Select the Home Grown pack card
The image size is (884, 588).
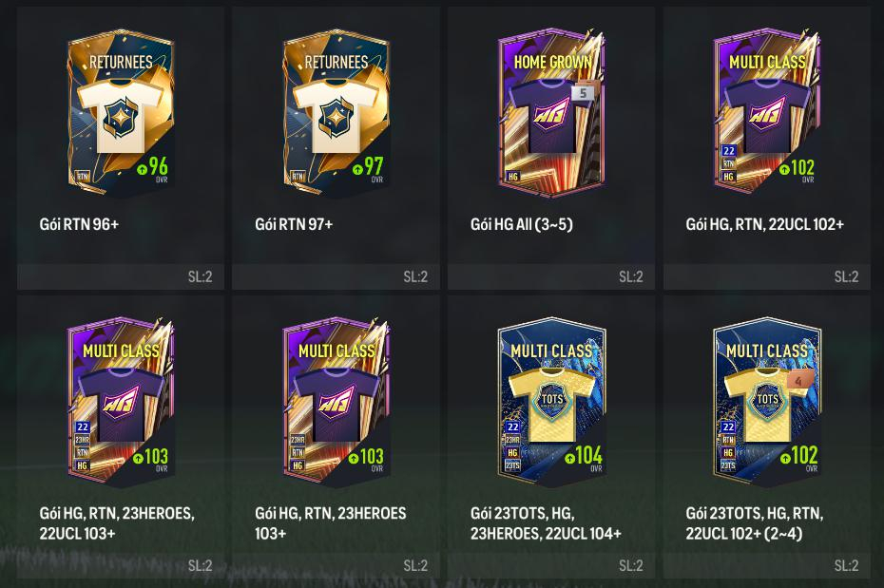[x=551, y=113]
